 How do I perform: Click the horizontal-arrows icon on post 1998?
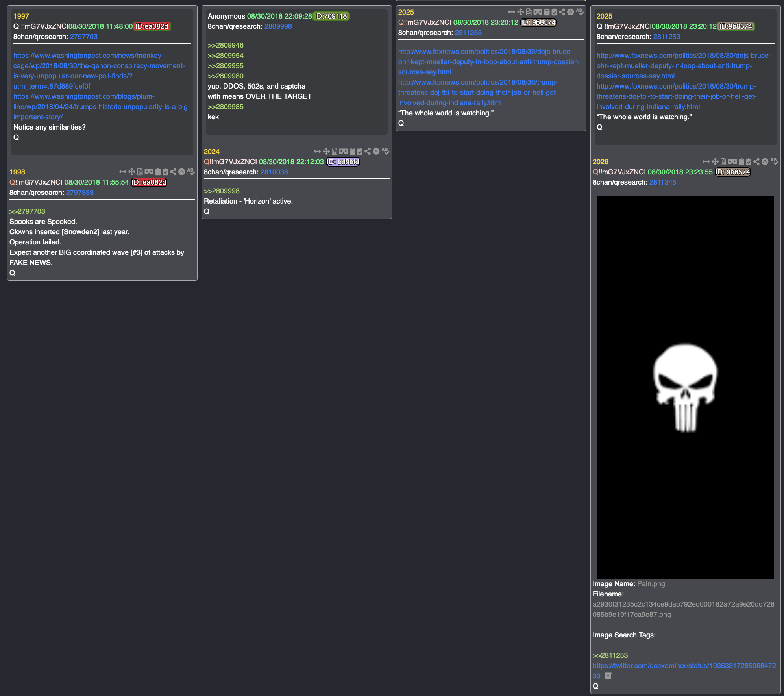123,172
